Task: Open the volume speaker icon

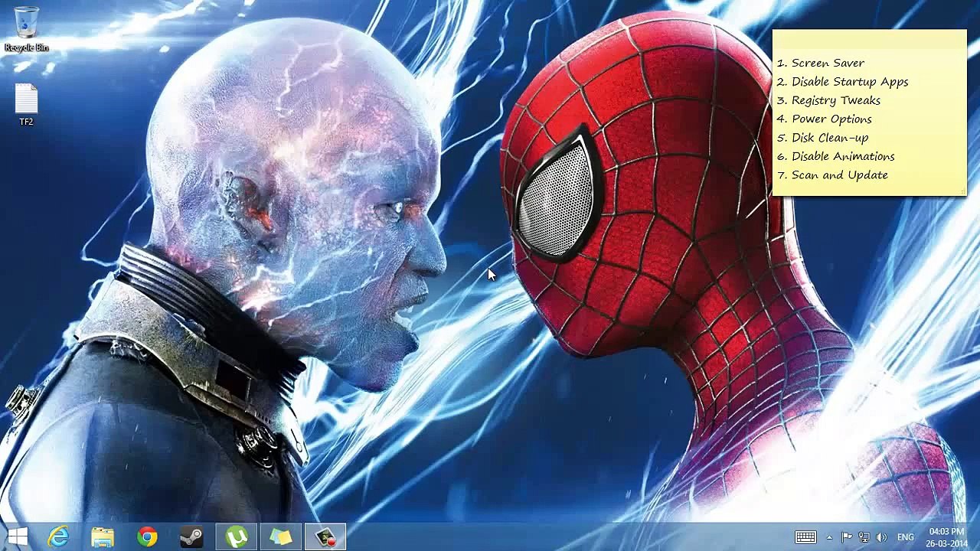Action: pyautogui.click(x=882, y=537)
